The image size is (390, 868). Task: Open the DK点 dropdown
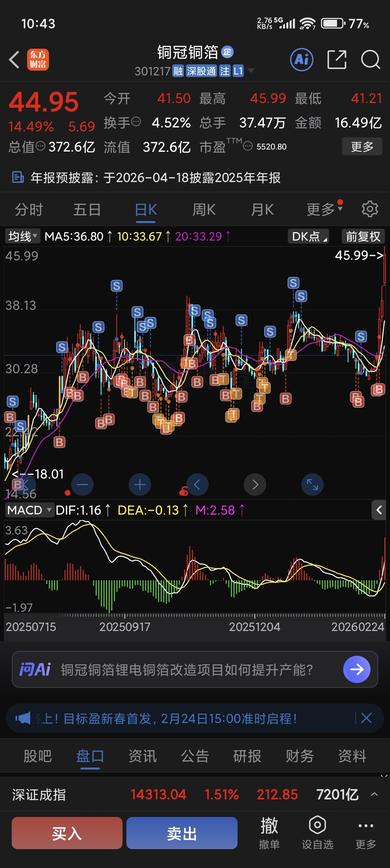click(x=308, y=236)
